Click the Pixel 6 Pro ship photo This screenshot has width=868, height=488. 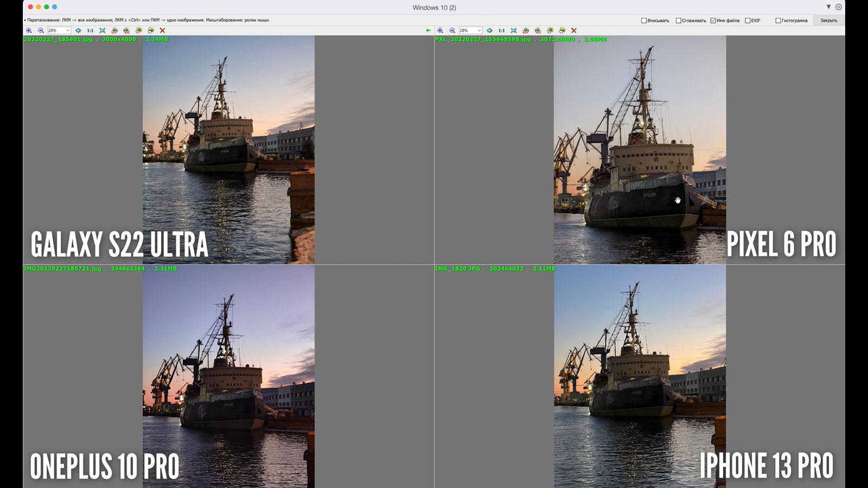click(x=640, y=150)
